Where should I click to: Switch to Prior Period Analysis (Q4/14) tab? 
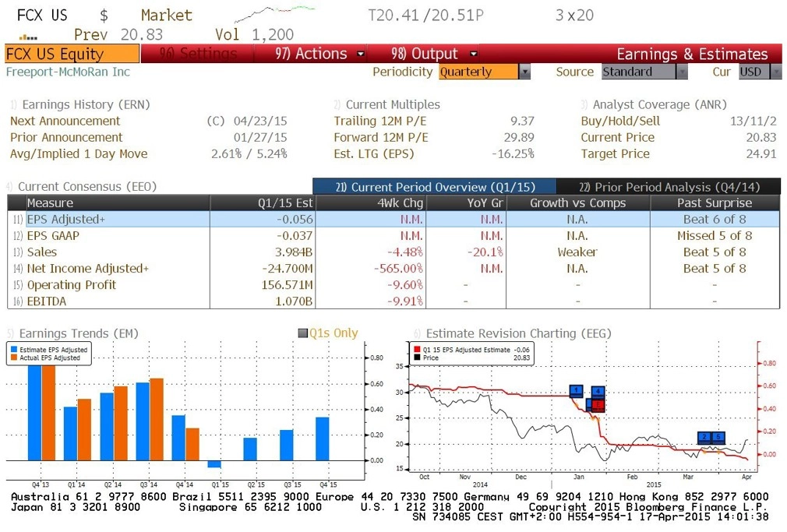[669, 187]
